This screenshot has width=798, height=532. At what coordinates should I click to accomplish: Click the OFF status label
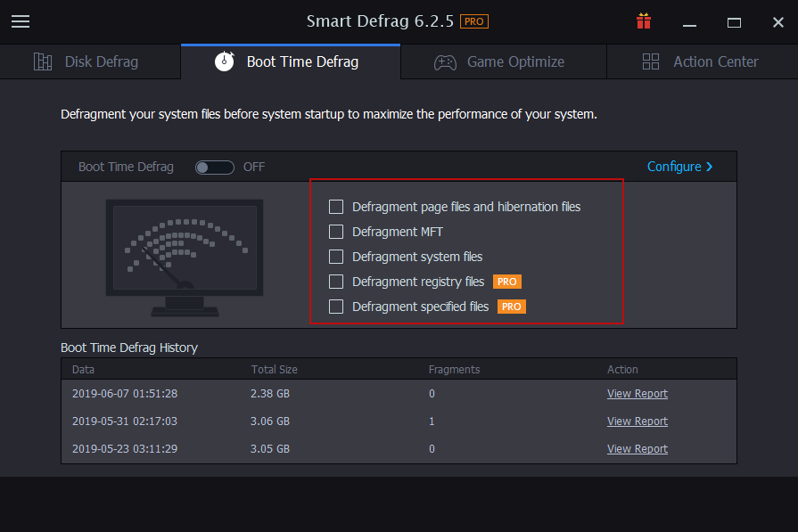254,167
